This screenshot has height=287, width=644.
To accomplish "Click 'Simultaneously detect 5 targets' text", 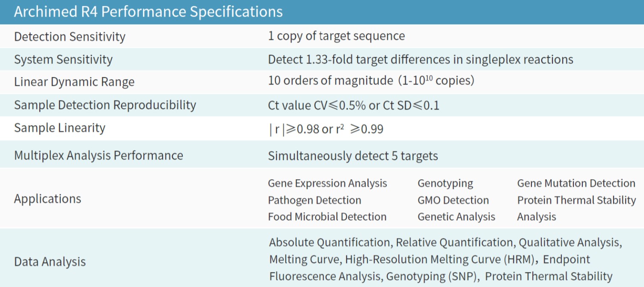I will point(353,156).
